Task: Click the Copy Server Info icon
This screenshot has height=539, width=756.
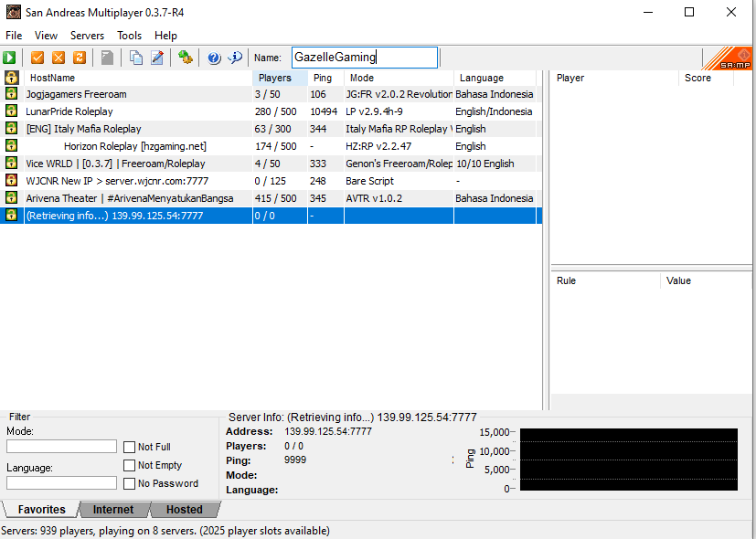Action: (x=136, y=58)
